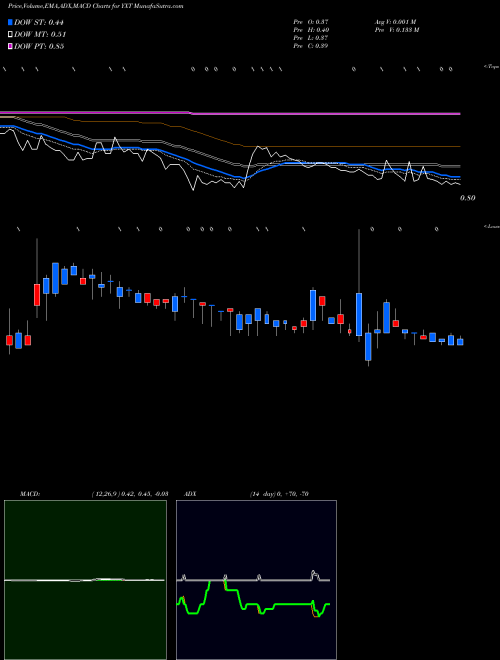This screenshot has width=500, height=660.
Task: Click the 'Pre L: 0.37' value
Action: coord(311,38)
